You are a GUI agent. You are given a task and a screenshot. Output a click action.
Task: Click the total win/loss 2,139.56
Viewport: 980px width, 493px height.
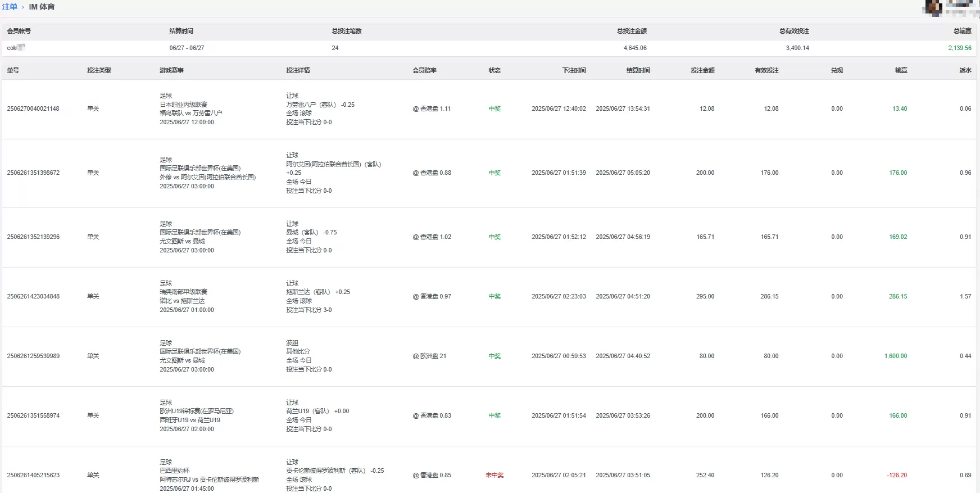coord(960,48)
